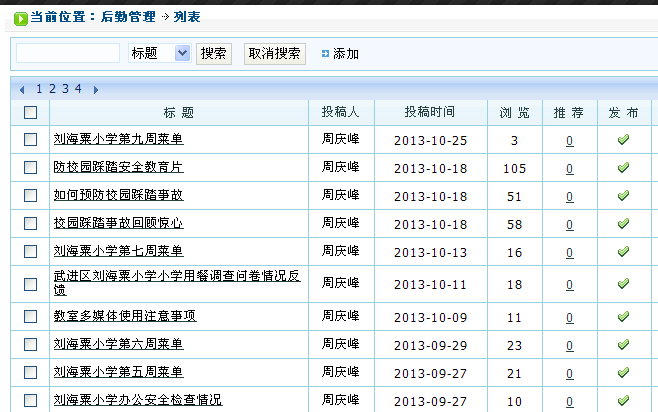Screen dimensions: 658x412
Task: Check the select-all checkbox in header
Action: click(30, 112)
